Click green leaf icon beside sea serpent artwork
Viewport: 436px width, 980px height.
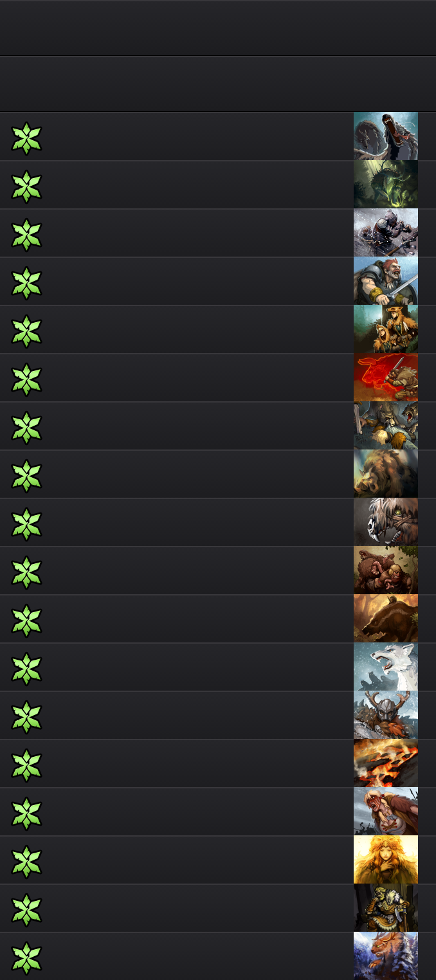click(x=26, y=138)
